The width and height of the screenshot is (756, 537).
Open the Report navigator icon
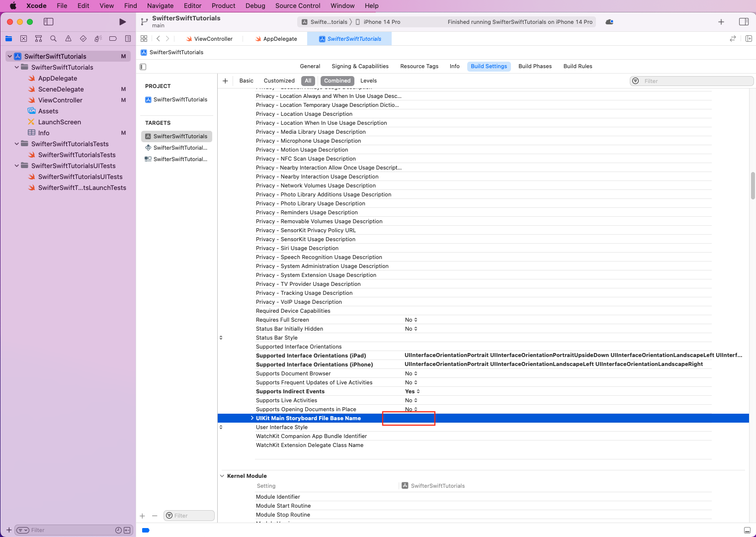(128, 38)
